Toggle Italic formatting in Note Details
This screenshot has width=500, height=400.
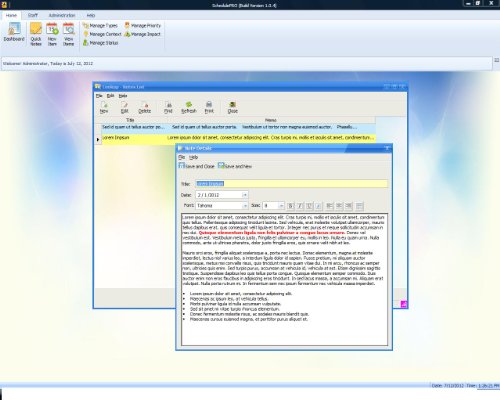[x=300, y=206]
